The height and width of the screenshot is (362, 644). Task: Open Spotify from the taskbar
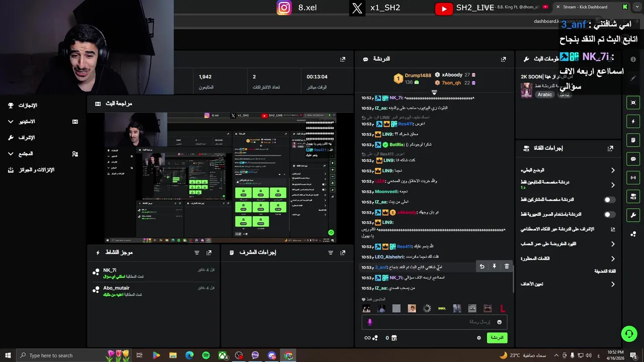(206, 355)
